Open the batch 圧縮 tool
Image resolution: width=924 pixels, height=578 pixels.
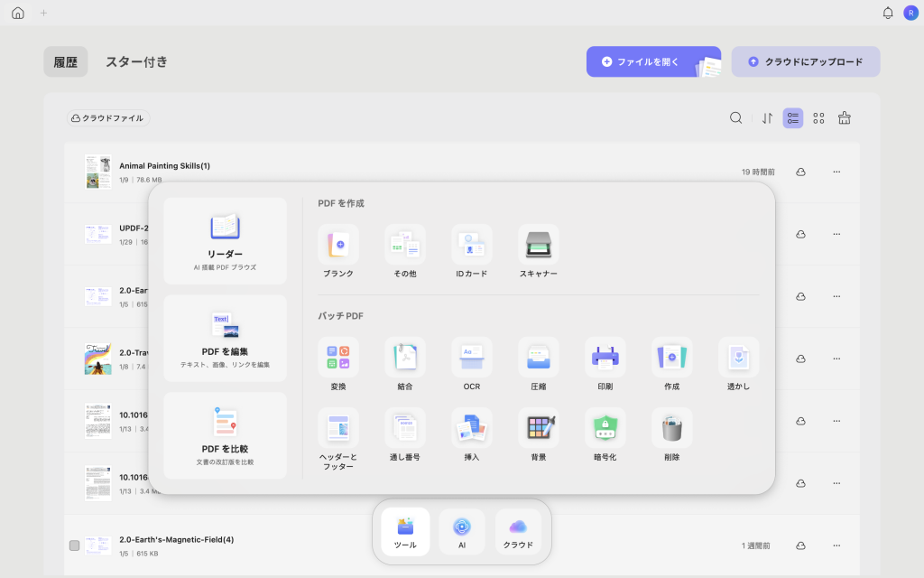point(538,364)
